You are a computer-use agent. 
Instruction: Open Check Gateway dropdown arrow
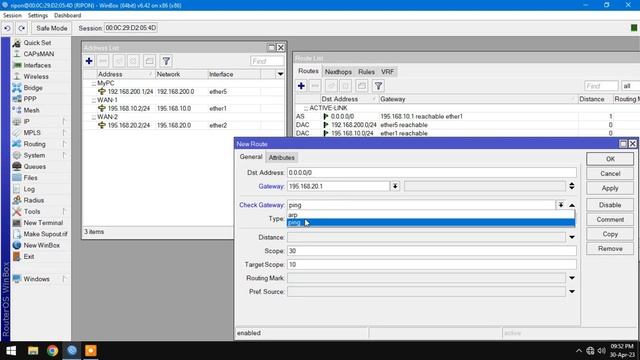[560, 205]
